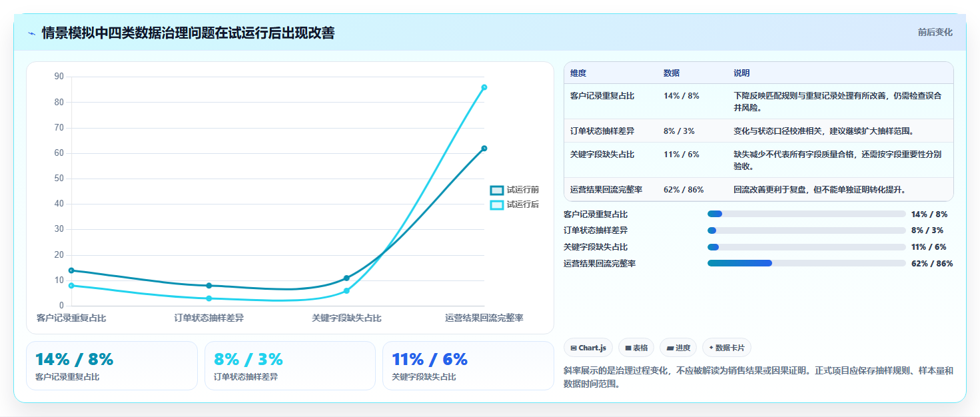The image size is (980, 417).
Task: Click the lightning icon beside the title
Action: (x=31, y=33)
